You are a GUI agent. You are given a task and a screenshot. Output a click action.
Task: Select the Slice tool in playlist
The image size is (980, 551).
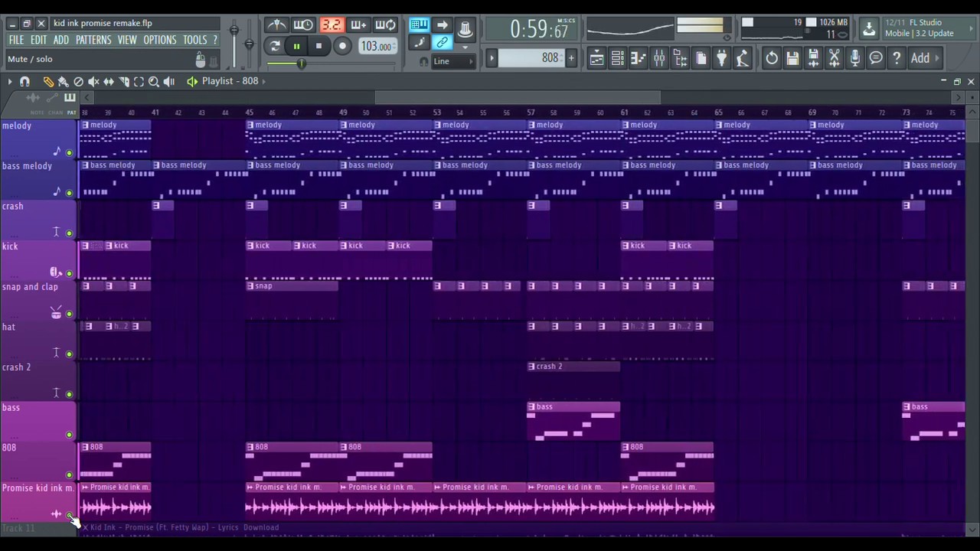click(124, 81)
